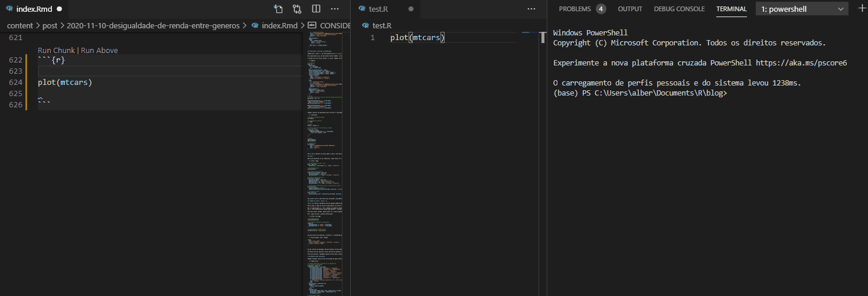868x296 pixels.
Task: Activate the test.R editor tab
Action: pos(386,9)
